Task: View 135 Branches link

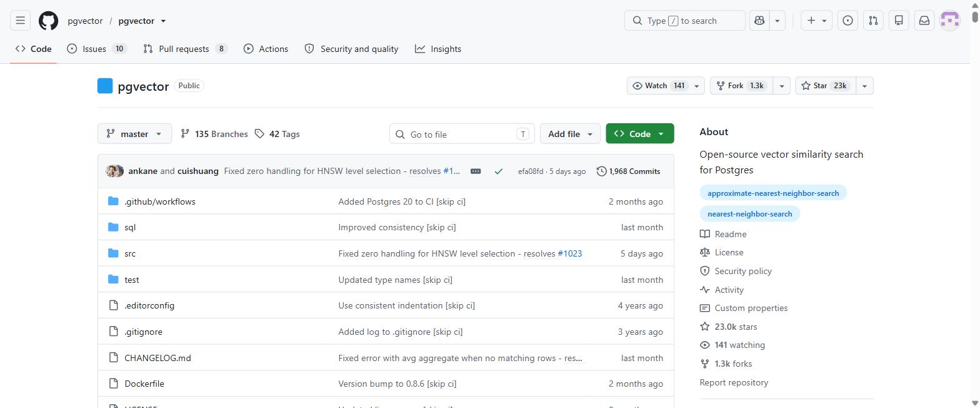Action: tap(214, 134)
